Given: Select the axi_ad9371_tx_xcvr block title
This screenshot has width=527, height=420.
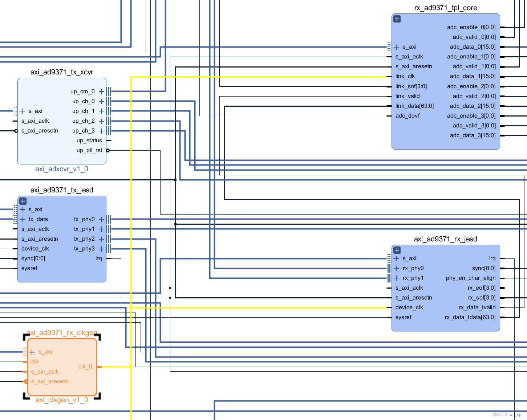Looking at the screenshot, I should [62, 72].
